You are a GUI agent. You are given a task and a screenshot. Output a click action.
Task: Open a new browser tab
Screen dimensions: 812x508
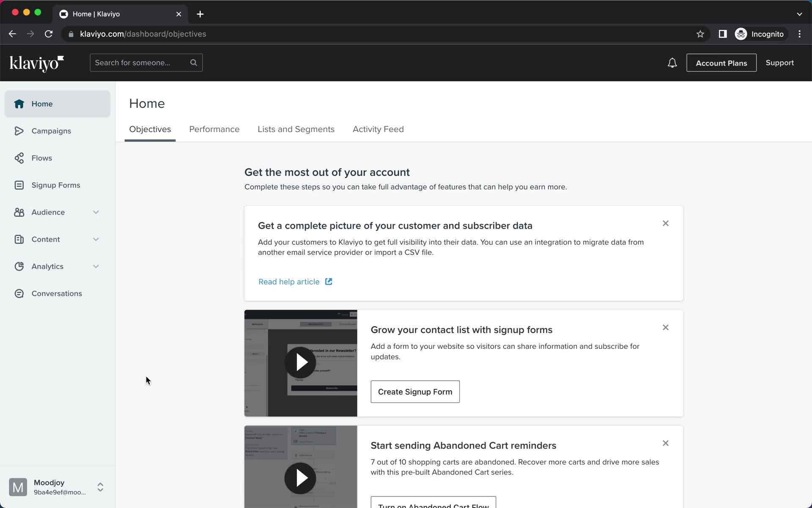pyautogui.click(x=200, y=14)
